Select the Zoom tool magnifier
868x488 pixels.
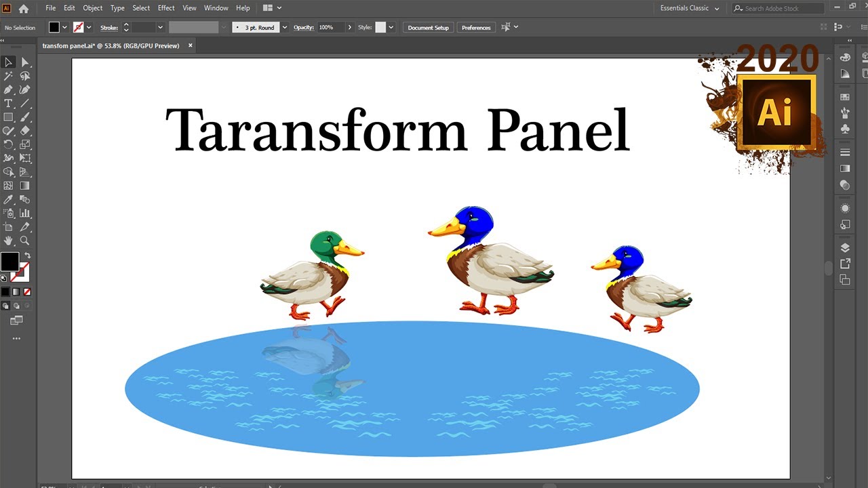point(25,241)
